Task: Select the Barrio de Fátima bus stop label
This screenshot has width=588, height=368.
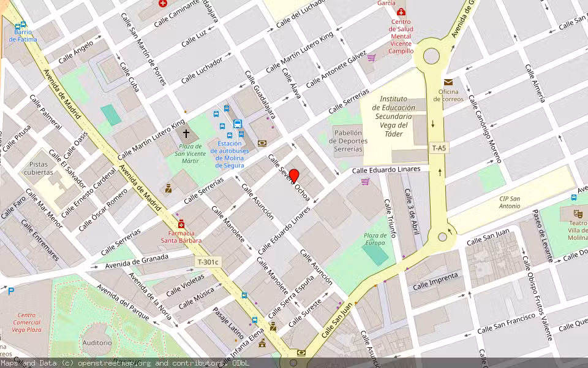Action: (x=23, y=36)
